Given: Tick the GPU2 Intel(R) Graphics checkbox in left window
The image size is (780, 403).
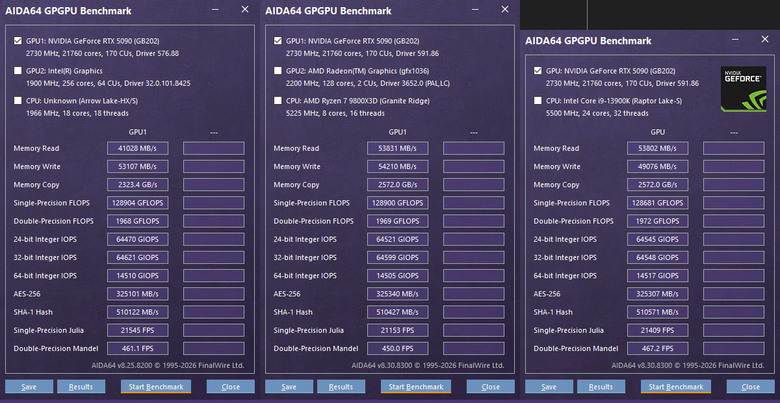Looking at the screenshot, I should tap(18, 71).
